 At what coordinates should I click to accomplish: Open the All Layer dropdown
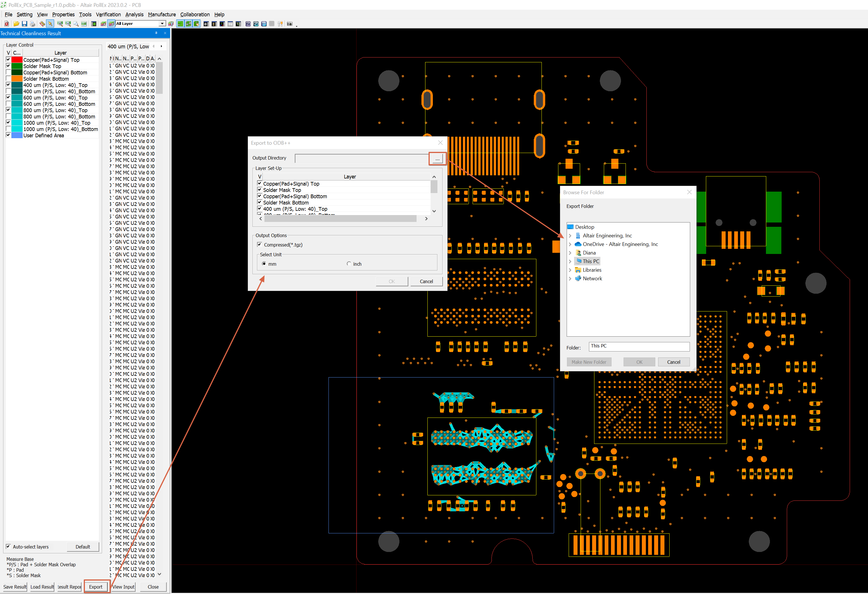162,23
